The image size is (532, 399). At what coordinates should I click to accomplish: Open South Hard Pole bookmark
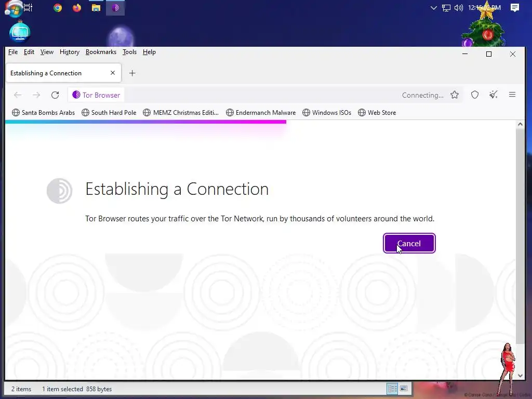109,113
